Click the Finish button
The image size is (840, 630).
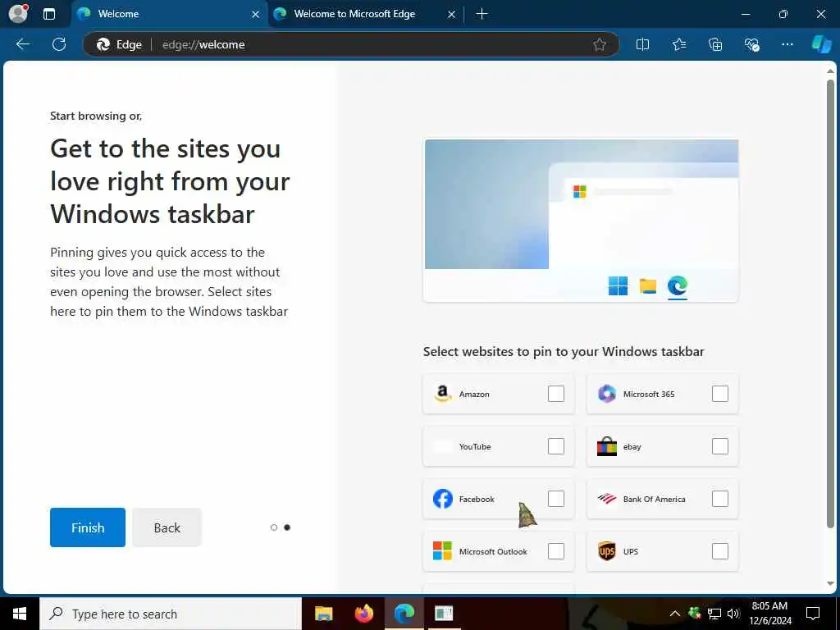[88, 527]
